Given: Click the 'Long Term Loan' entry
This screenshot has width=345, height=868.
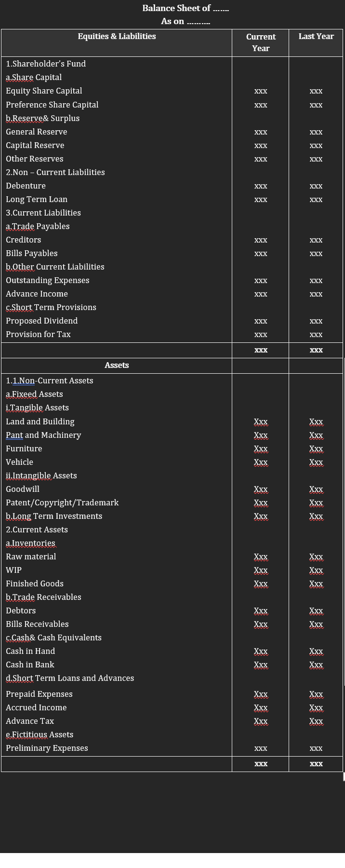Looking at the screenshot, I should [37, 199].
